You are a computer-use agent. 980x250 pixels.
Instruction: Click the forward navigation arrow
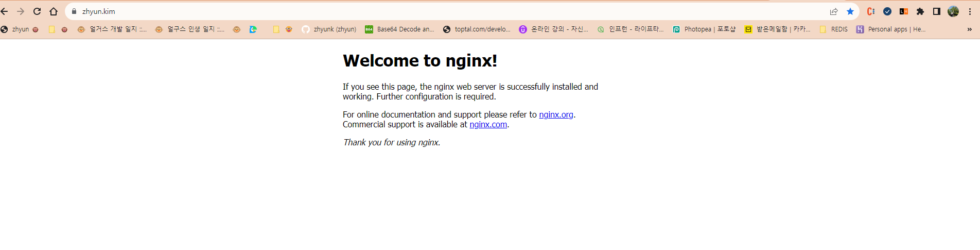click(21, 11)
